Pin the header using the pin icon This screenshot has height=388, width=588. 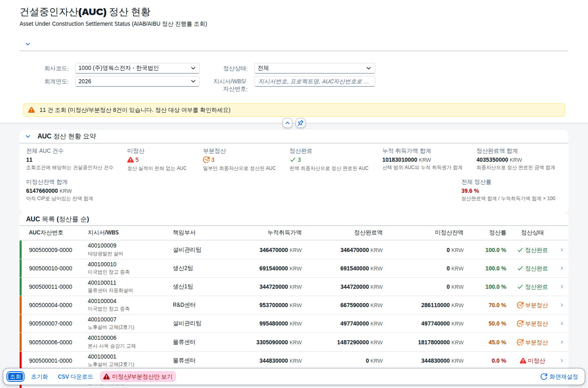pos(301,123)
